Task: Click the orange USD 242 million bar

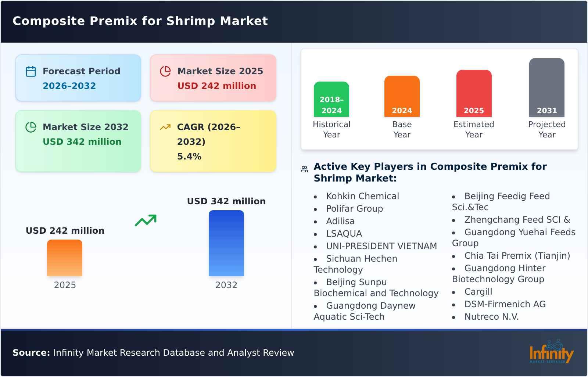Action: (65, 259)
